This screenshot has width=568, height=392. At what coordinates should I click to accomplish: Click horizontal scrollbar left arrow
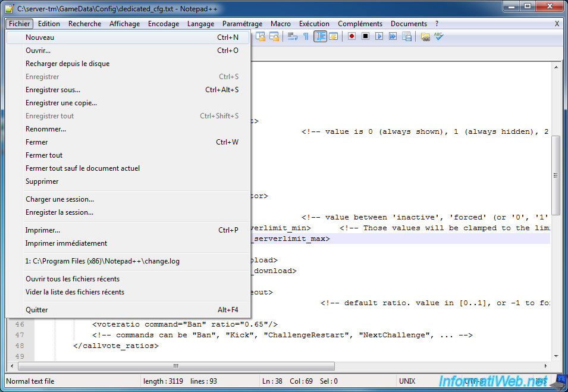tap(12, 366)
